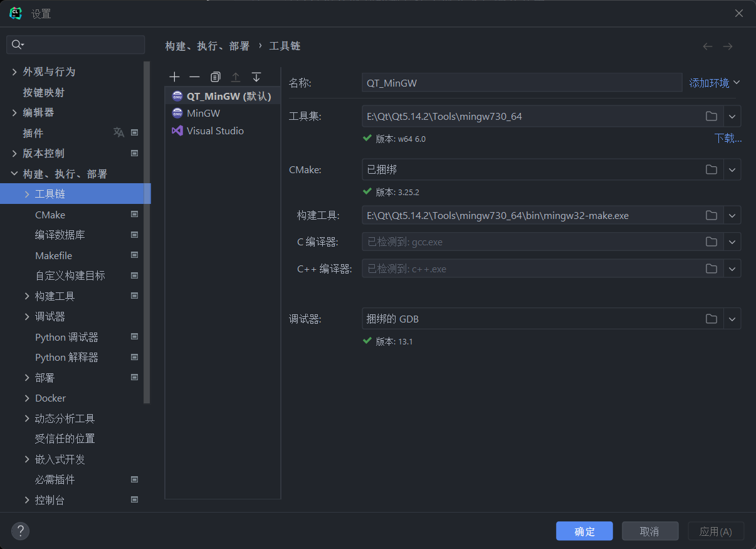This screenshot has height=549, width=756.
Task: Open the 工具集 path dropdown
Action: [732, 116]
